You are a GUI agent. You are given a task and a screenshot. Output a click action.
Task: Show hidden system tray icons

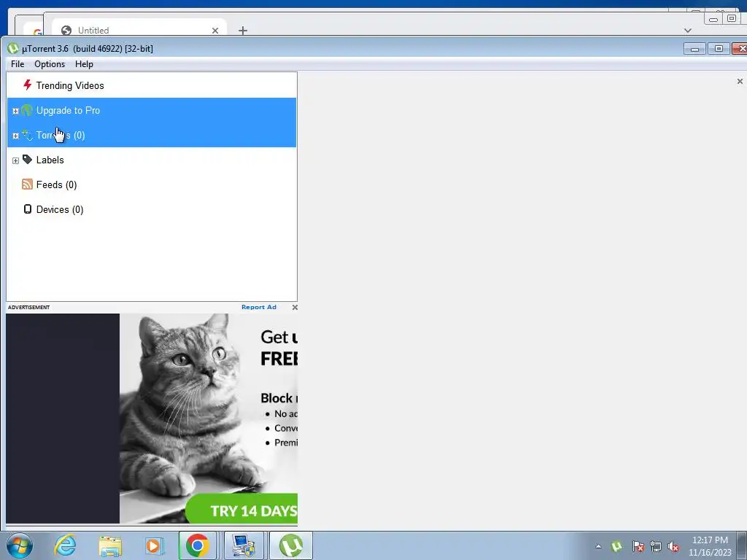[598, 546]
